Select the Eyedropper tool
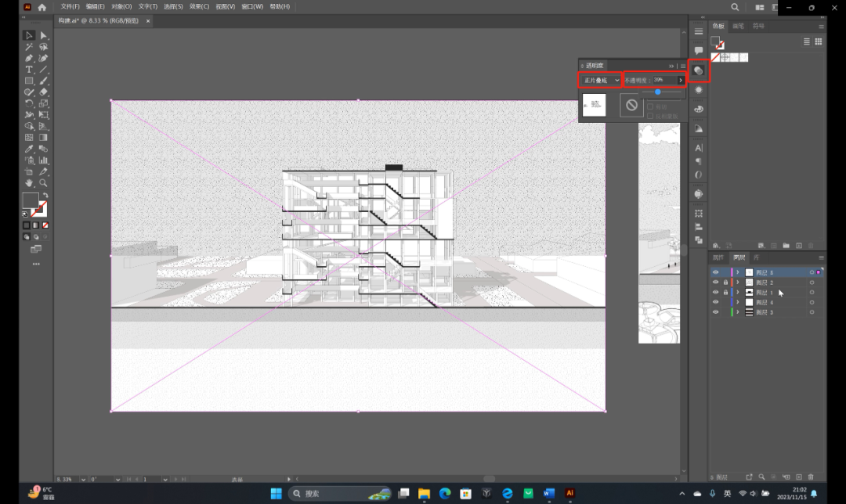The height and width of the screenshot is (504, 846). (x=29, y=149)
